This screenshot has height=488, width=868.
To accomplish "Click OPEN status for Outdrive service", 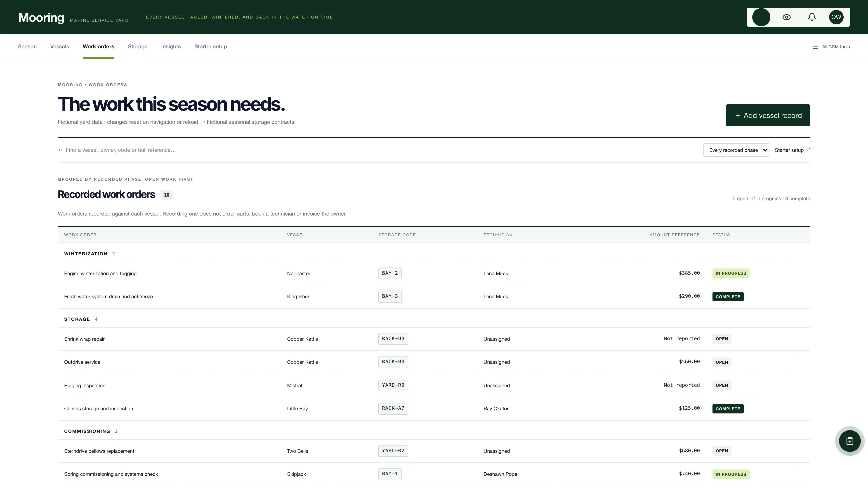I will [722, 362].
